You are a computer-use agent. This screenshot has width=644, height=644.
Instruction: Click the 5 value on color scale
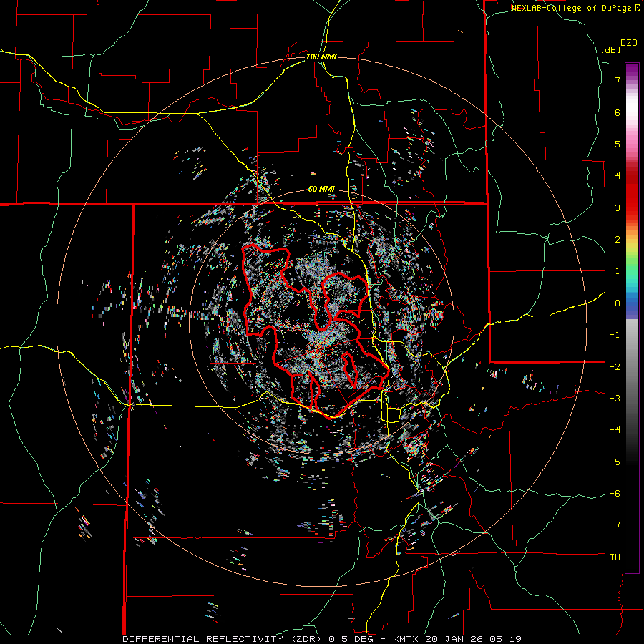[618, 144]
